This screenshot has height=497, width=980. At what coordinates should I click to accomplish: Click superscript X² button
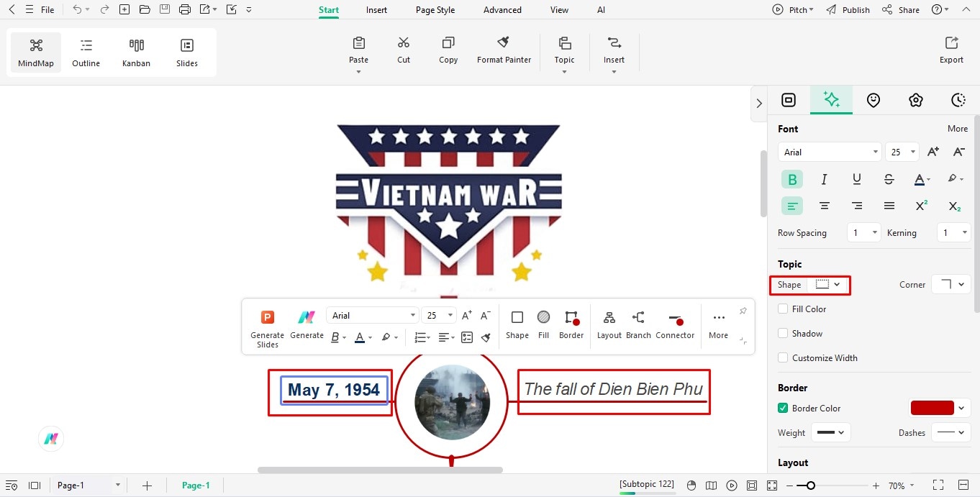(921, 206)
